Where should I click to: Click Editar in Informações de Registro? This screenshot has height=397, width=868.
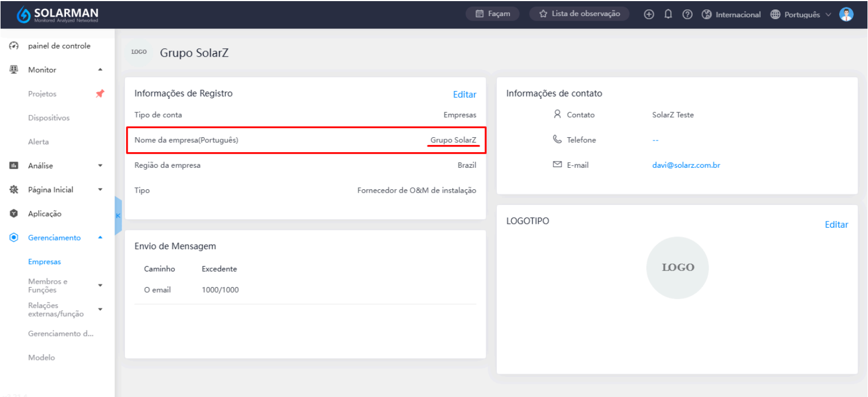tap(465, 94)
